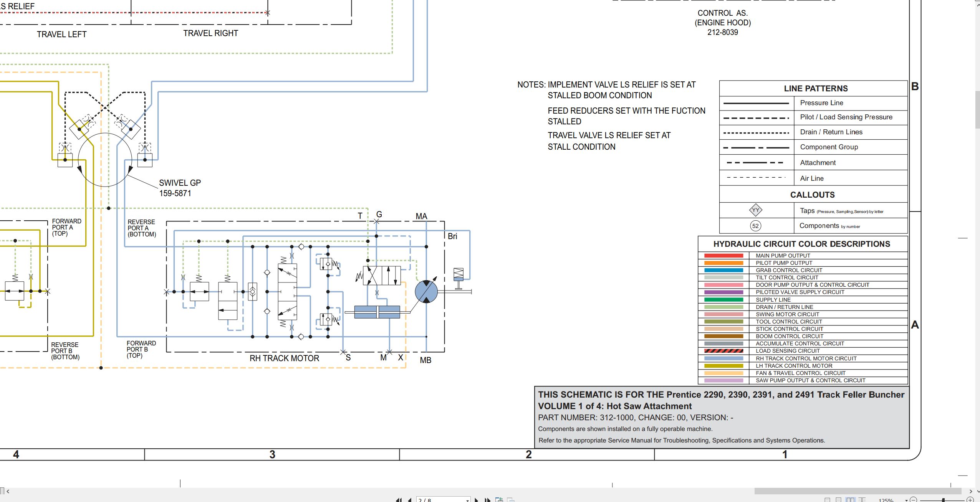Image resolution: width=980 pixels, height=502 pixels.
Task: Click the 'NOTES: IMPLEMENT VALVE LS RELIEF' line
Action: (606, 85)
